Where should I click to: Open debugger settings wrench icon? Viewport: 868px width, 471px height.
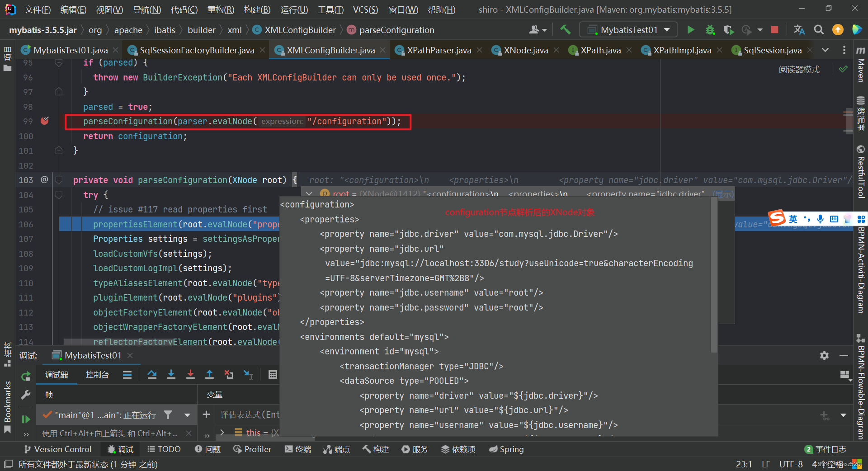(26, 395)
